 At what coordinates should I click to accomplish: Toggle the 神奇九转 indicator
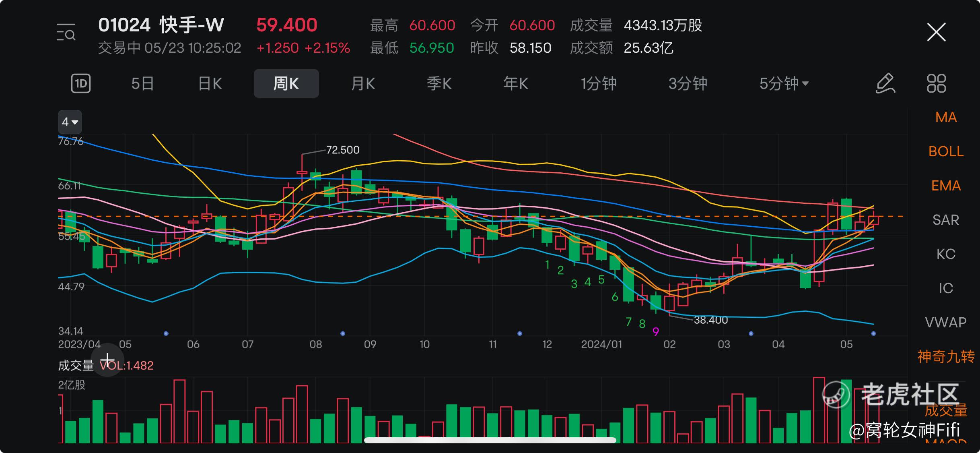[945, 357]
